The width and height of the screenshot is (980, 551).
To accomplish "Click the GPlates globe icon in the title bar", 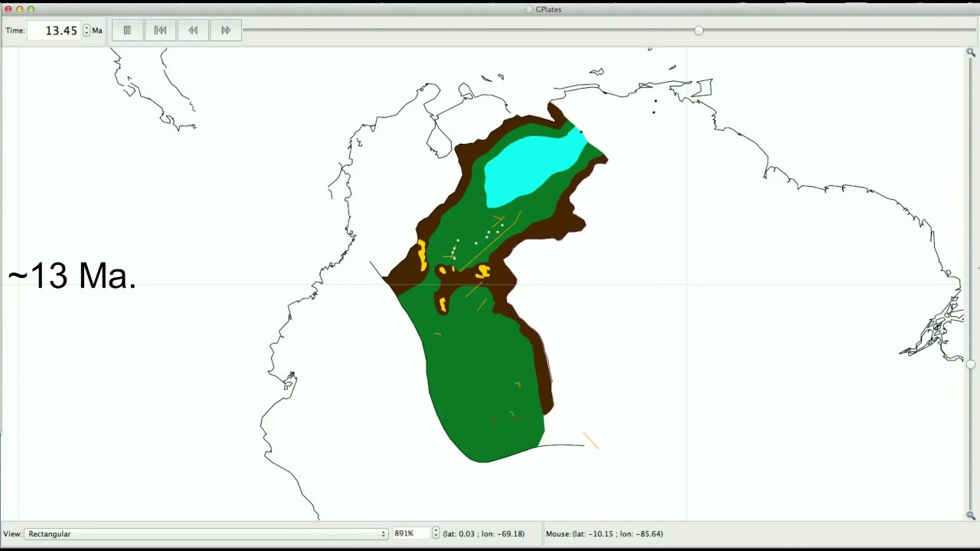I will [528, 9].
